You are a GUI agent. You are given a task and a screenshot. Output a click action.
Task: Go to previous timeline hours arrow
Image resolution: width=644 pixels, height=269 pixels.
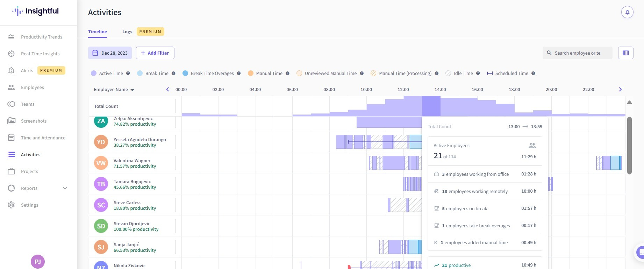point(167,89)
